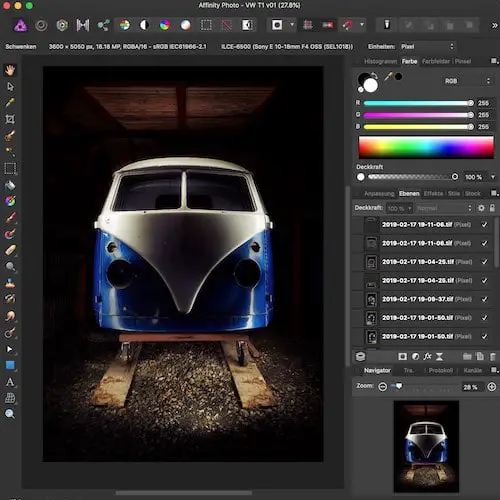Swap foreground and background colors
This screenshot has height=500, width=500.
375,75
